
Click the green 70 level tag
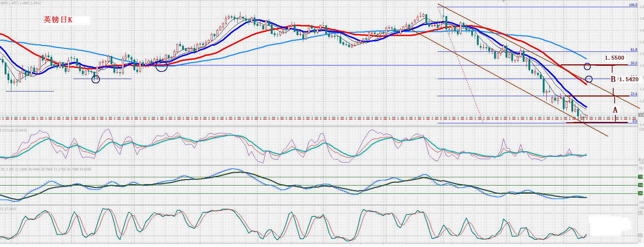[640, 177]
